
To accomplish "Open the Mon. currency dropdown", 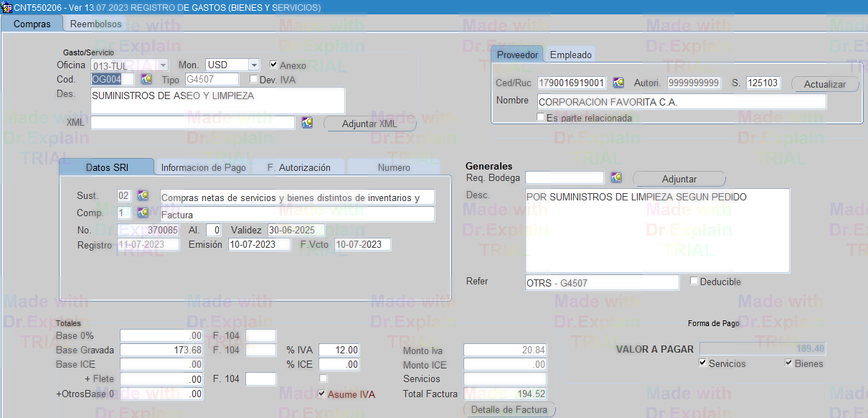I will click(x=254, y=65).
